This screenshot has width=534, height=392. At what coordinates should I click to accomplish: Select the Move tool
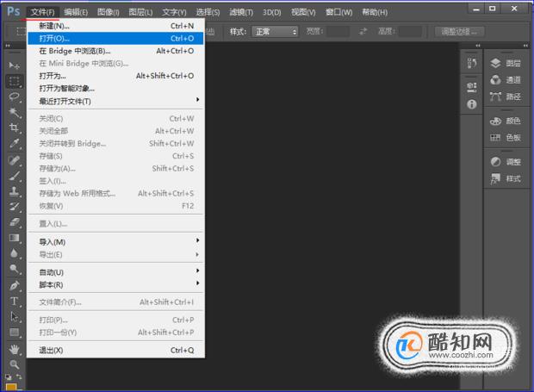point(14,65)
